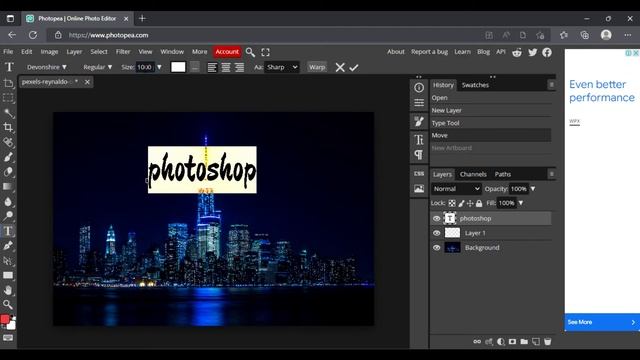Select the Path Select tool
The height and width of the screenshot is (360, 640).
coord(8,260)
